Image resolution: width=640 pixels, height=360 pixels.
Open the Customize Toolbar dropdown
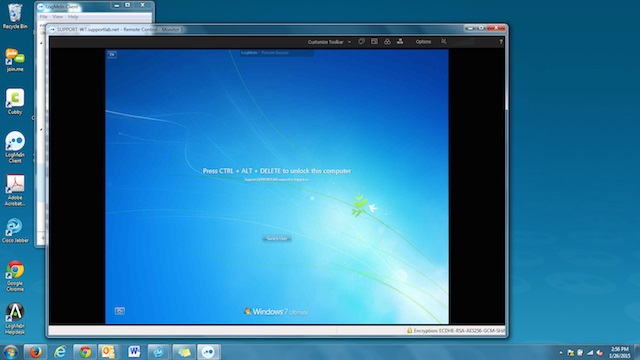pos(329,42)
